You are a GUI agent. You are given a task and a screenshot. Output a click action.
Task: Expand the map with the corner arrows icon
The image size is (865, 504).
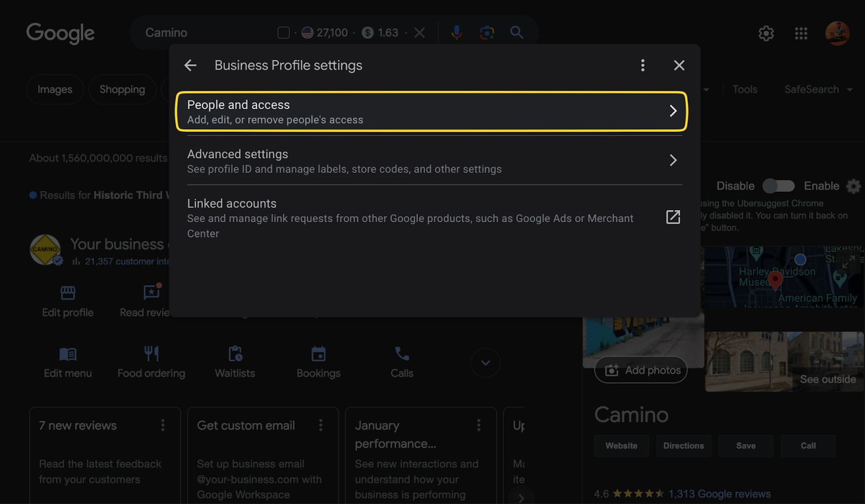(849, 262)
